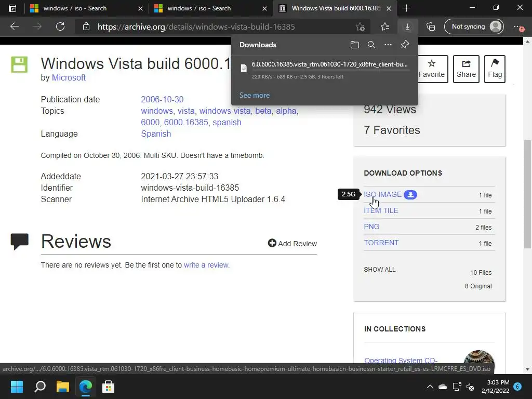Screen dimensions: 532x399
Task: Open Microsoft Store from the taskbar
Action: pyautogui.click(x=108, y=387)
